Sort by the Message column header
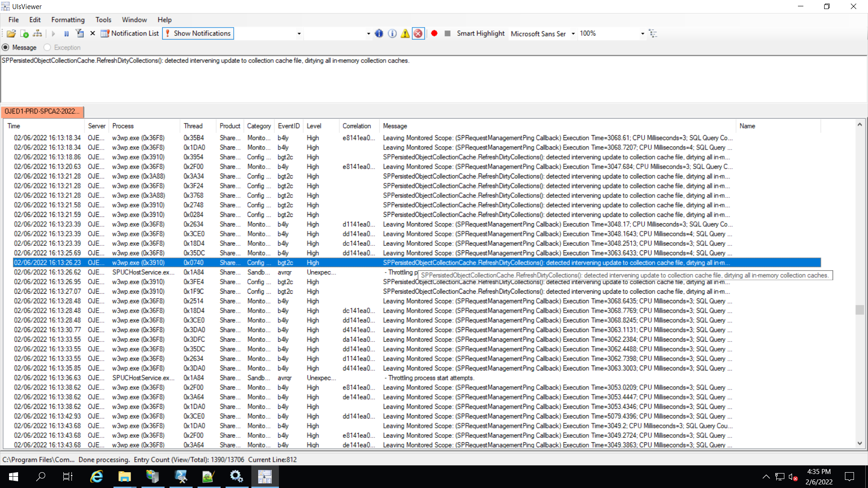The image size is (868, 488). click(558, 126)
